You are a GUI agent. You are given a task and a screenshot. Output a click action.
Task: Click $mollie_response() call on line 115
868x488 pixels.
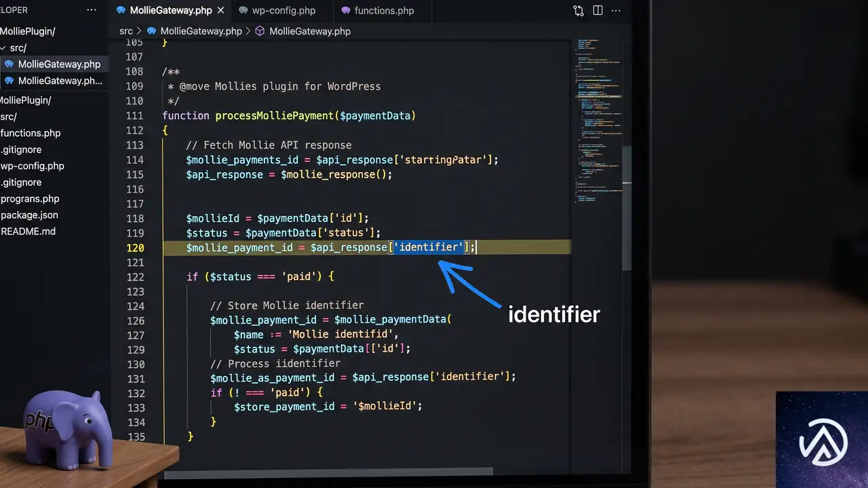334,174
